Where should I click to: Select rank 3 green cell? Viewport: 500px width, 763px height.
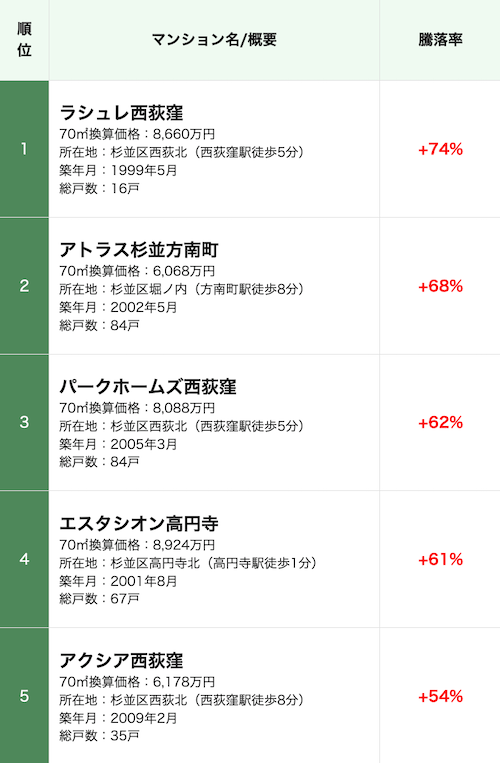pos(24,422)
